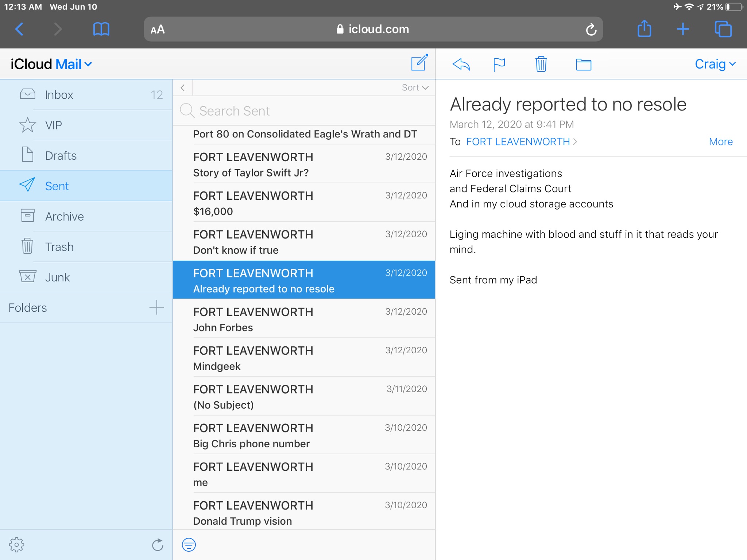The image size is (747, 560).
Task: Open the Safari share sheet
Action: 644,28
